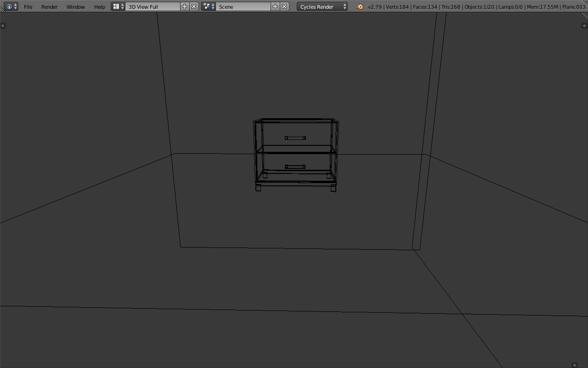Expand the right properties region plus tab

coord(584,26)
